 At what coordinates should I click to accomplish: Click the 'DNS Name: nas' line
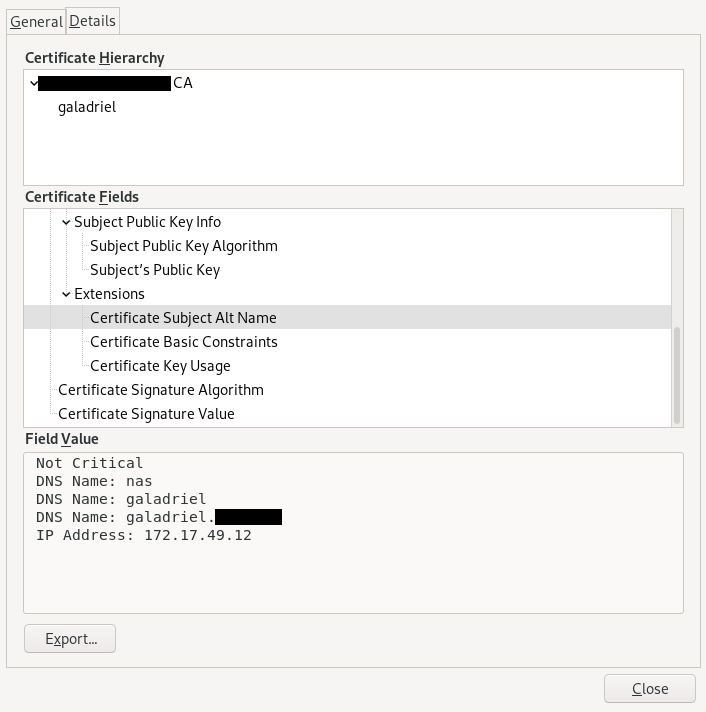coord(94,481)
